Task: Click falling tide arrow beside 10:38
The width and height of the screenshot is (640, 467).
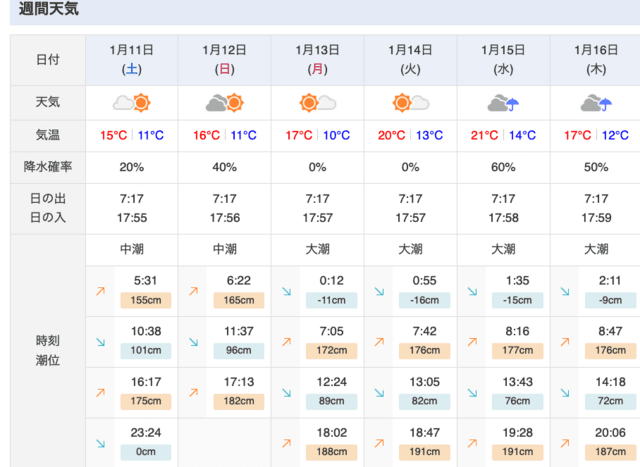Action: click(100, 342)
